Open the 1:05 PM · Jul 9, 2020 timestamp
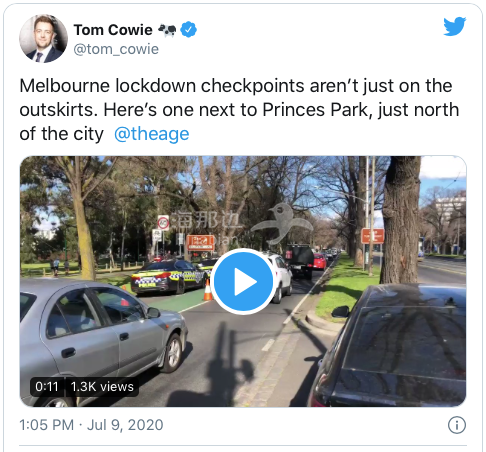 pyautogui.click(x=91, y=425)
